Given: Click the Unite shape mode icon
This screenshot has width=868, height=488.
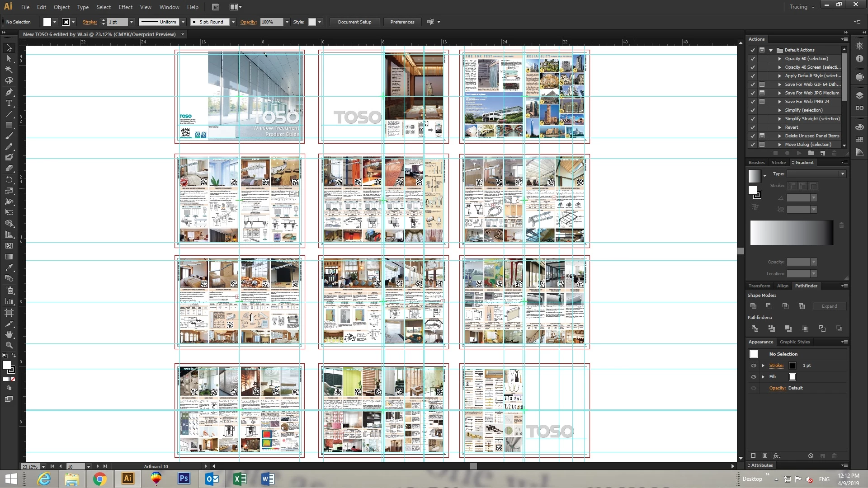Looking at the screenshot, I should (753, 306).
